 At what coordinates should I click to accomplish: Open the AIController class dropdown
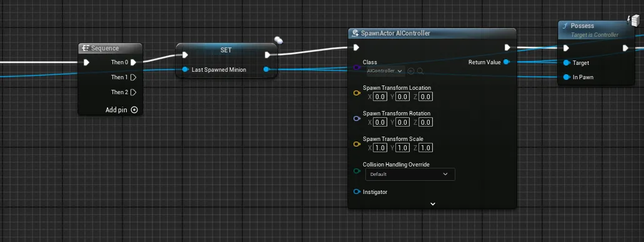coord(385,71)
